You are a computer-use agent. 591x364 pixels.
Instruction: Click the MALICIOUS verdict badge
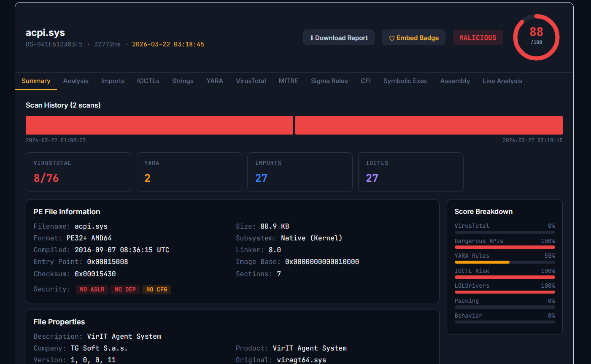pyautogui.click(x=478, y=38)
